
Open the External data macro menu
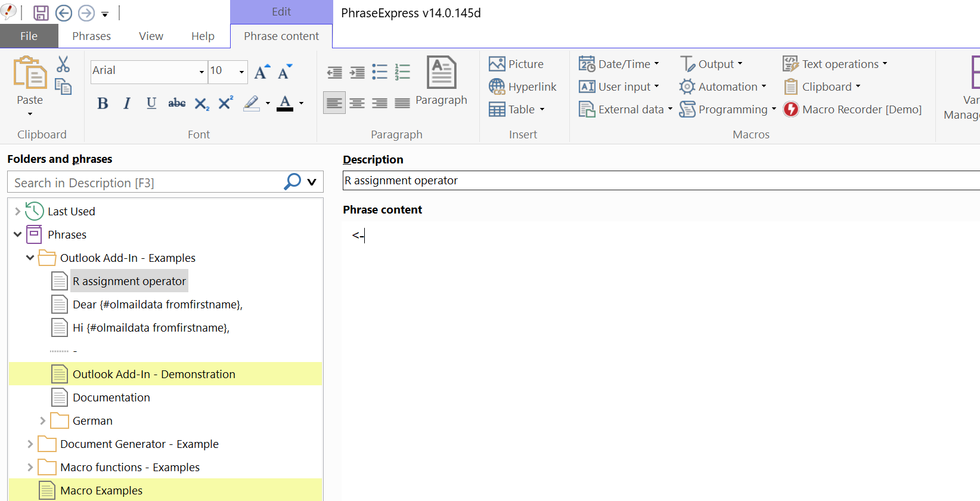point(626,109)
